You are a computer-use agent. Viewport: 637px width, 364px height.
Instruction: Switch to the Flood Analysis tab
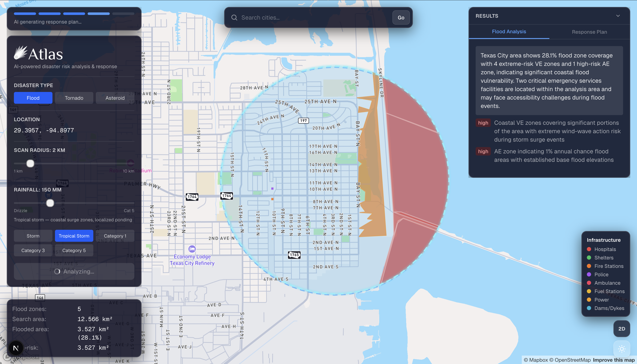[509, 32]
